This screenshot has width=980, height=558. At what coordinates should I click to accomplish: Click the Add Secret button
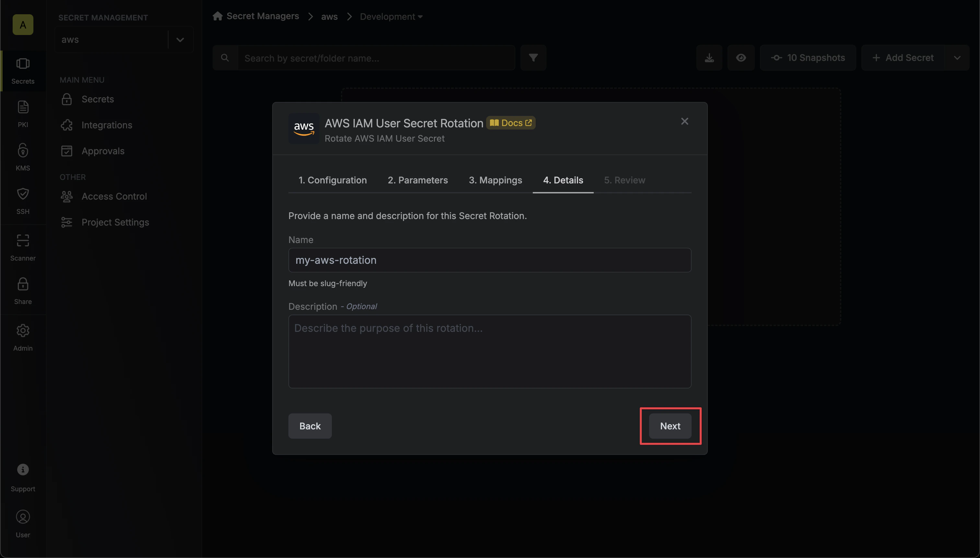click(903, 58)
